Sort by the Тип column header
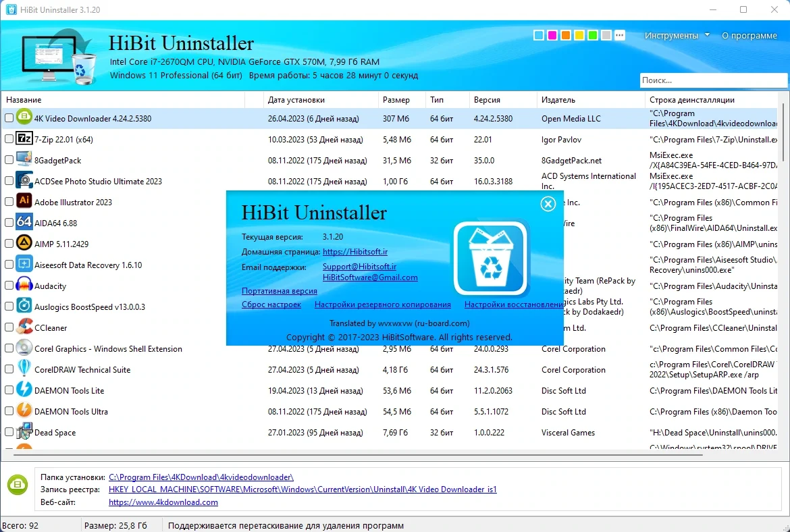Viewport: 790px width, 532px height. (x=448, y=100)
